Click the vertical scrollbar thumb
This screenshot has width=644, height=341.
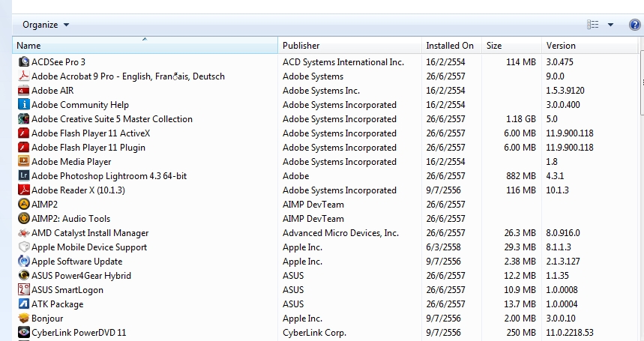pyautogui.click(x=642, y=84)
